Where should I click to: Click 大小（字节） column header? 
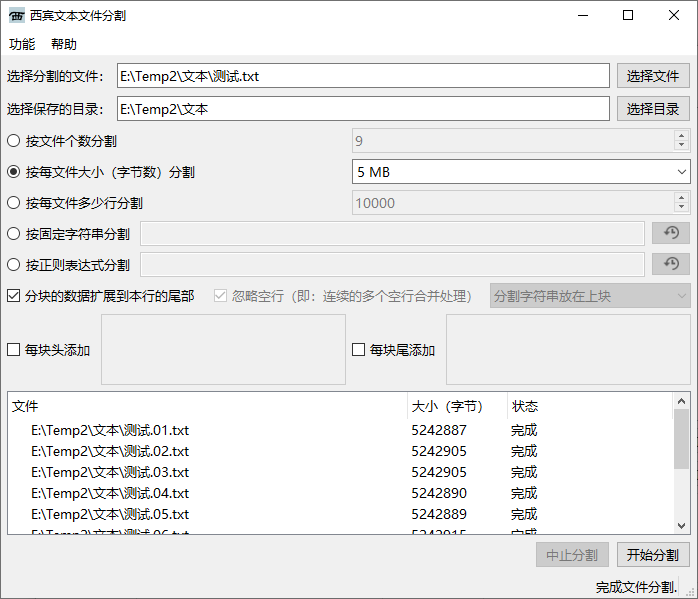pos(457,406)
